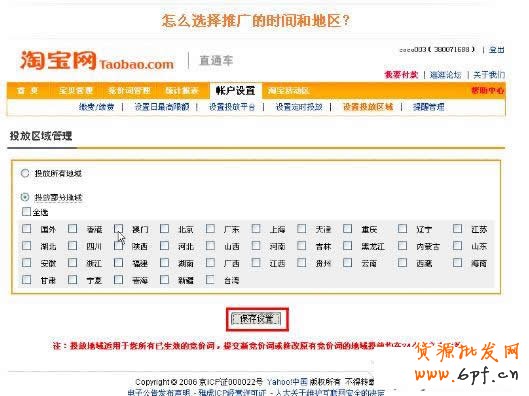Check the 陕西 region checkbox
This screenshot has height=396, width=529.
(x=118, y=246)
